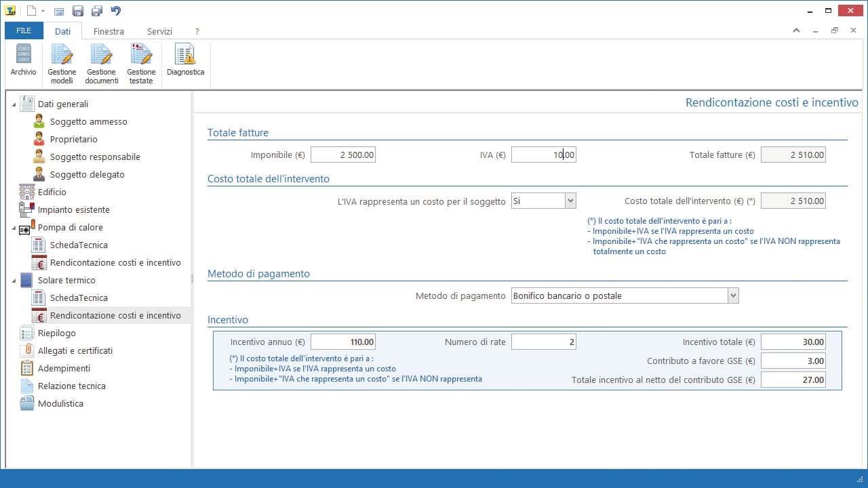This screenshot has width=868, height=488.
Task: Collapse the Pompa di calore node
Action: 14,228
